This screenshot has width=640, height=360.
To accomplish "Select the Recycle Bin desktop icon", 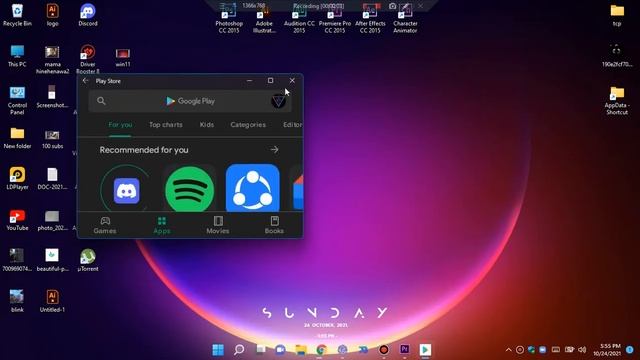I will 17,15.
